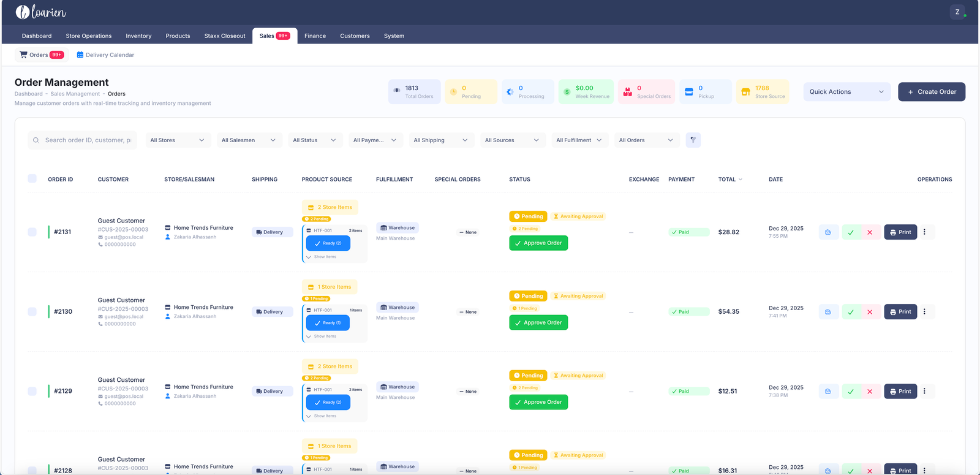Image resolution: width=980 pixels, height=475 pixels.
Task: Open All Shipping filter dropdown
Action: 442,140
